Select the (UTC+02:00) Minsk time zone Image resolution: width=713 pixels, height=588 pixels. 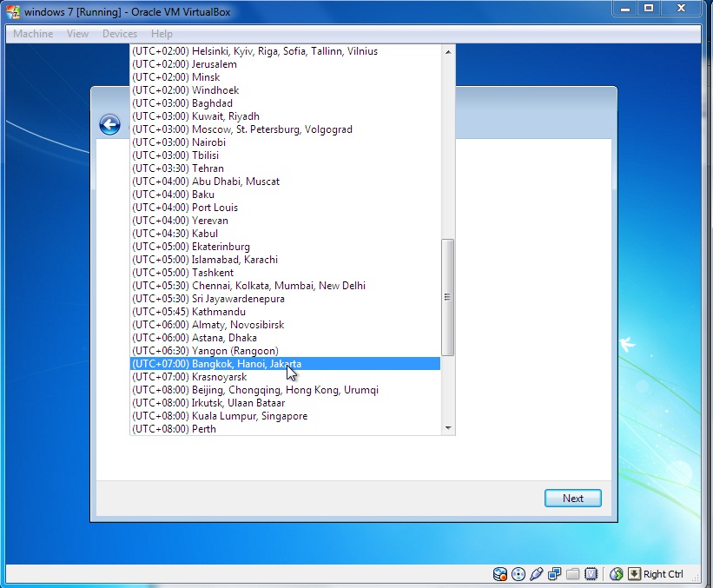coord(285,77)
